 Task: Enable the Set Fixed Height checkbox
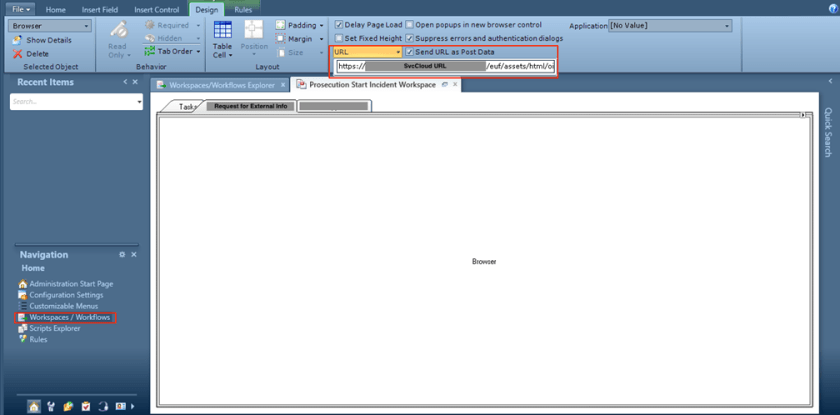[338, 38]
